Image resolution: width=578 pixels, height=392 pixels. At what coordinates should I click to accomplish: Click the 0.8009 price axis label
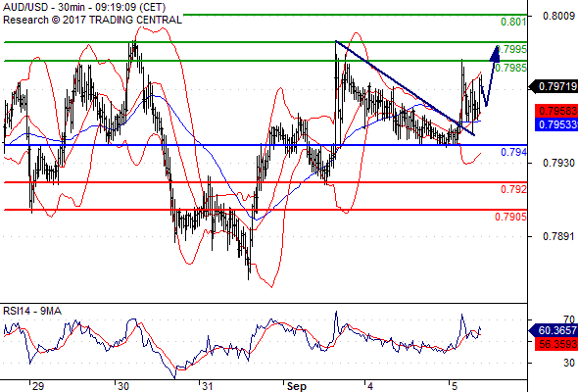(x=558, y=16)
